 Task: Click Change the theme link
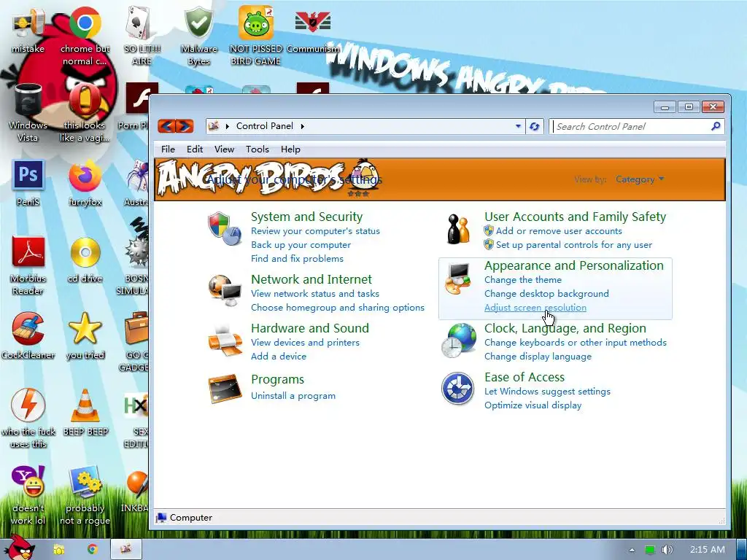[x=522, y=280]
